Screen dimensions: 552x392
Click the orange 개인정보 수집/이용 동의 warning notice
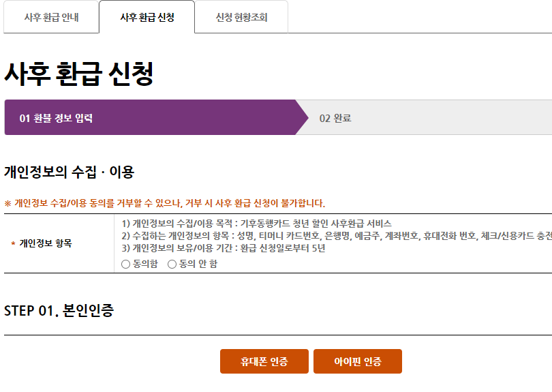(164, 203)
